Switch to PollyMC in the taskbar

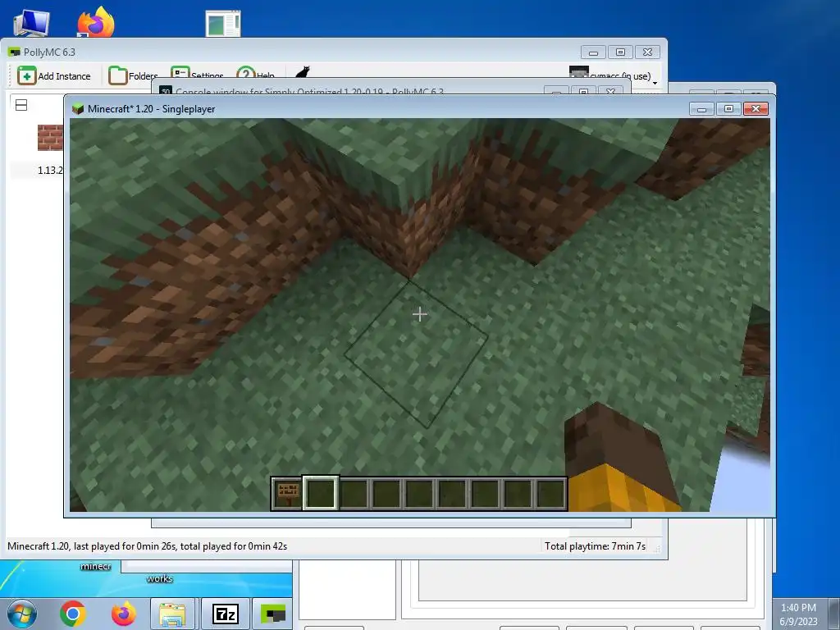pyautogui.click(x=273, y=614)
